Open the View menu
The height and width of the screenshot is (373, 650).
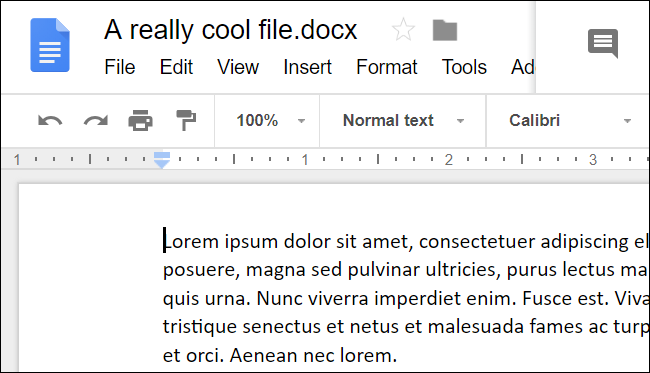point(238,67)
